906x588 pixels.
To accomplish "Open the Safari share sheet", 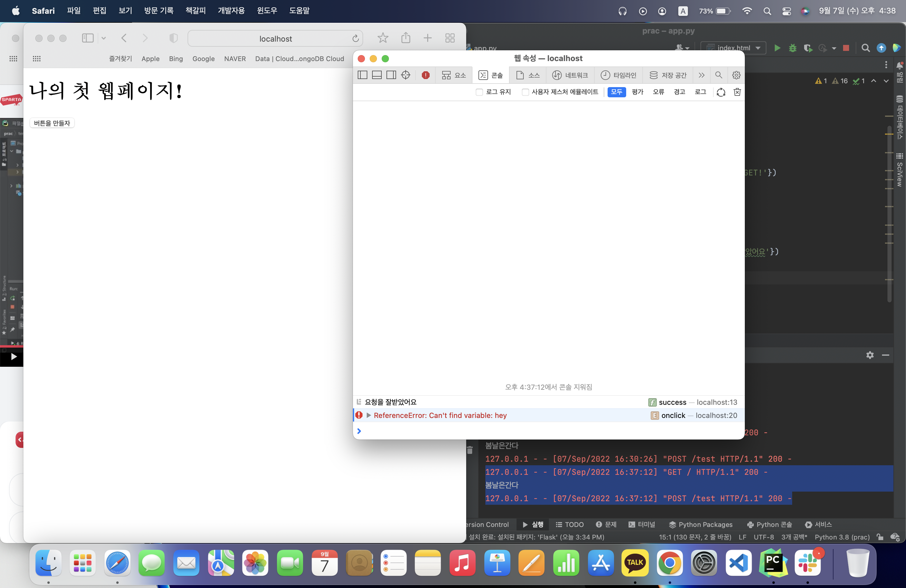I will click(406, 38).
